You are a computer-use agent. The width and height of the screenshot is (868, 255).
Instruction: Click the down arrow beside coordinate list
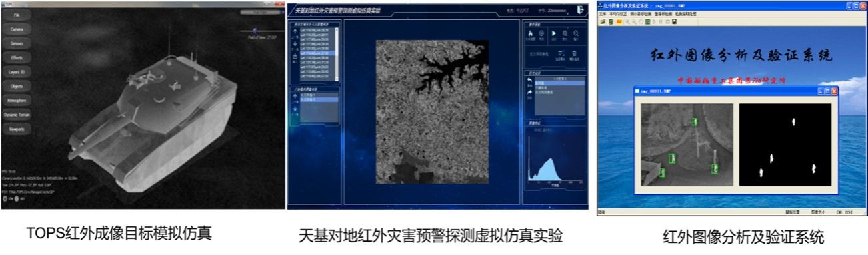(x=295, y=43)
